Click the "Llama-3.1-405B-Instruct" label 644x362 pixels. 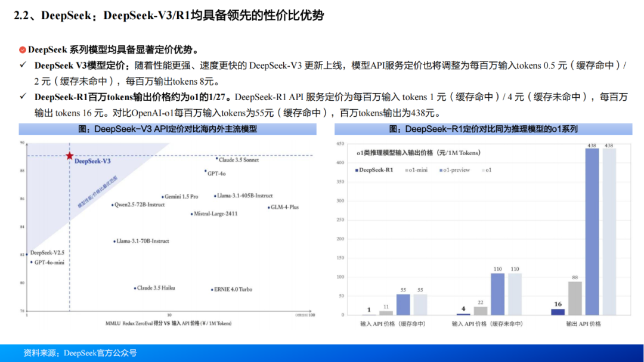pyautogui.click(x=245, y=196)
